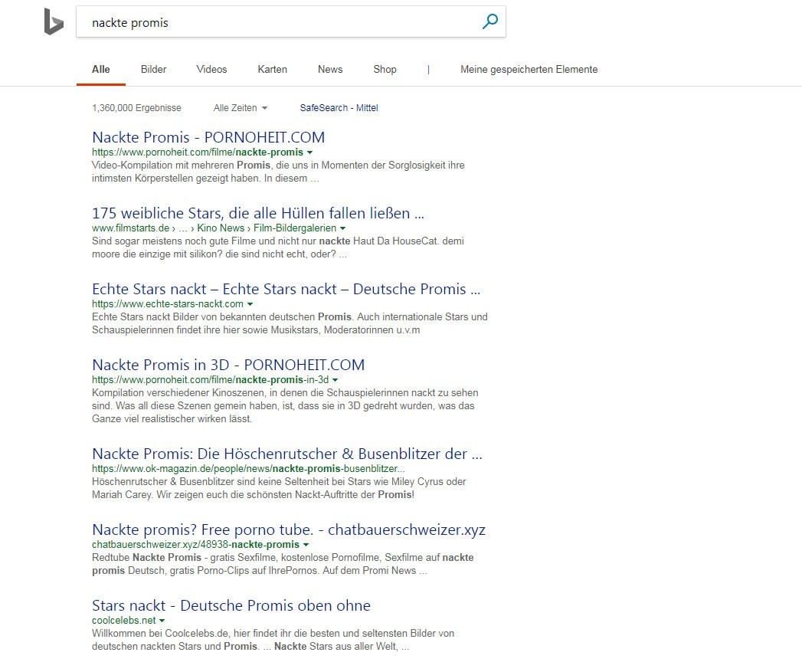Image resolution: width=802 pixels, height=672 pixels.
Task: Open the Karten tab
Action: click(x=272, y=69)
